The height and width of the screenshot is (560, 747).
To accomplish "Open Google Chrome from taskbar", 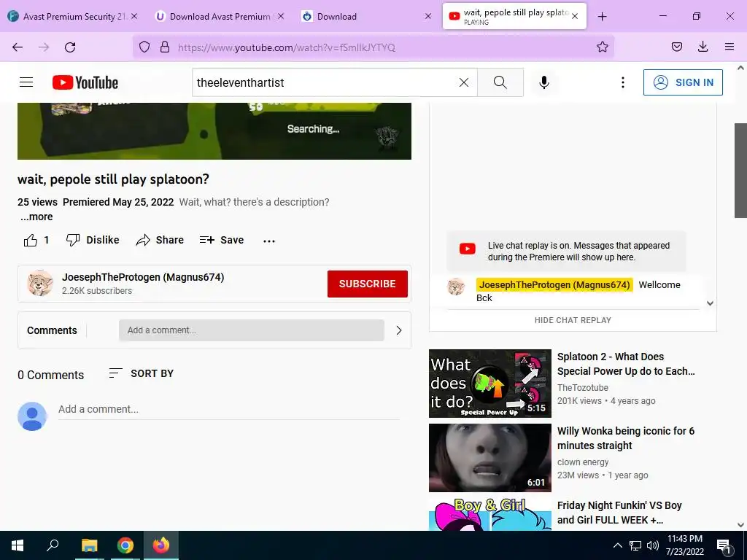I will pyautogui.click(x=125, y=545).
